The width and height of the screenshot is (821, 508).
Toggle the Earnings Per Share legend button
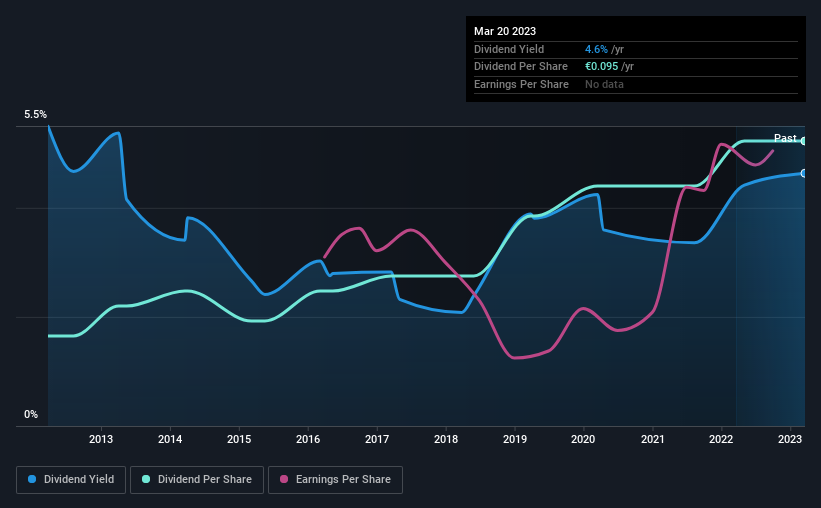[x=335, y=480]
